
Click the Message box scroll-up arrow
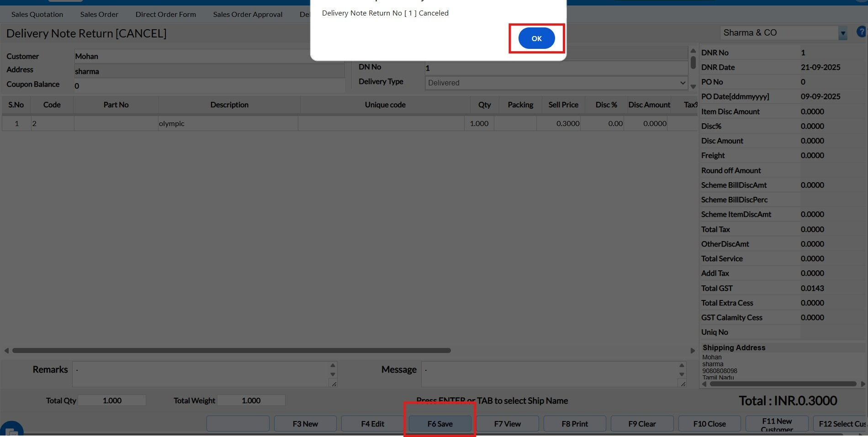(x=682, y=365)
